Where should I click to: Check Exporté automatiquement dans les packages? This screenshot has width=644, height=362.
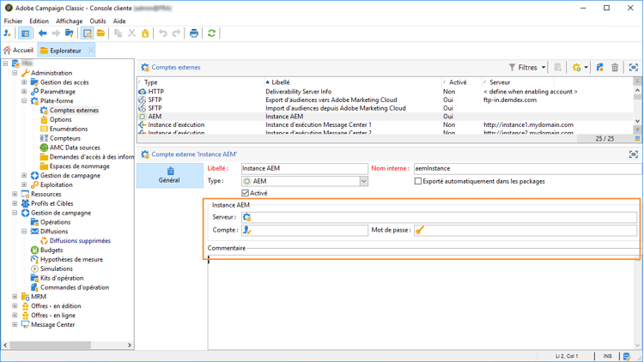(418, 181)
